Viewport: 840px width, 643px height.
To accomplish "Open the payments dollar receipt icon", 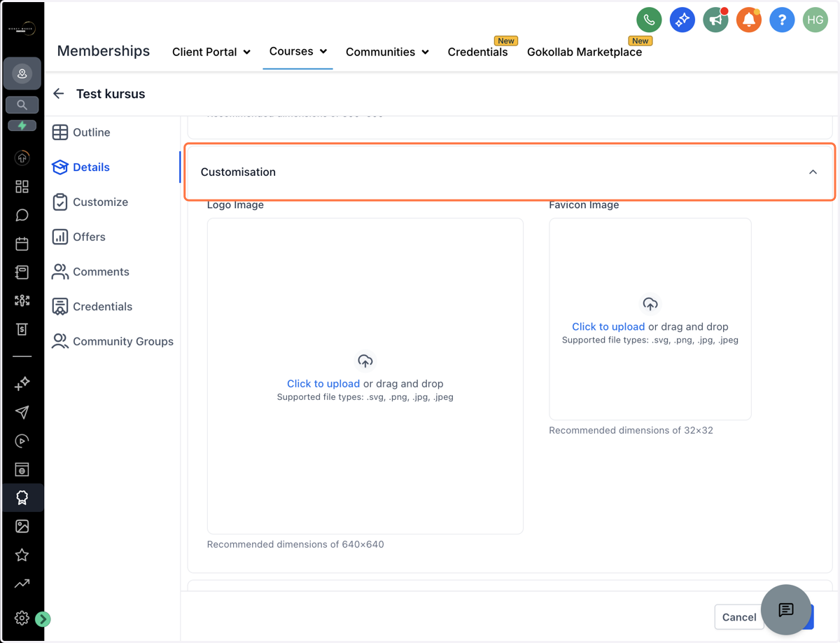I will point(22,329).
